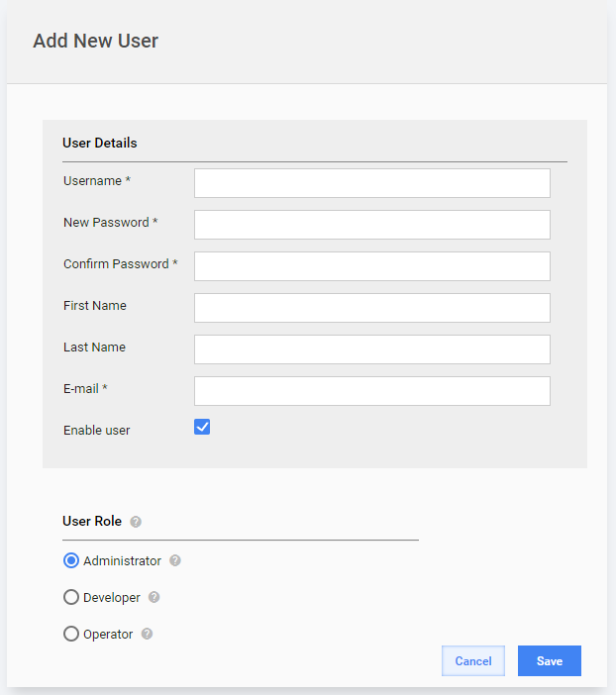
Task: Click the Operator role label text
Action: pos(108,635)
